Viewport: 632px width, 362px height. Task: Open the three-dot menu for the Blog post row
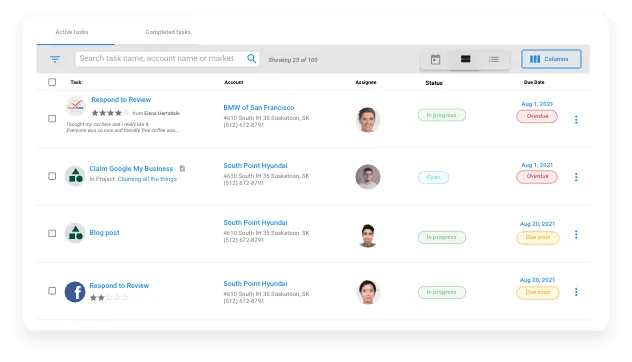click(576, 235)
